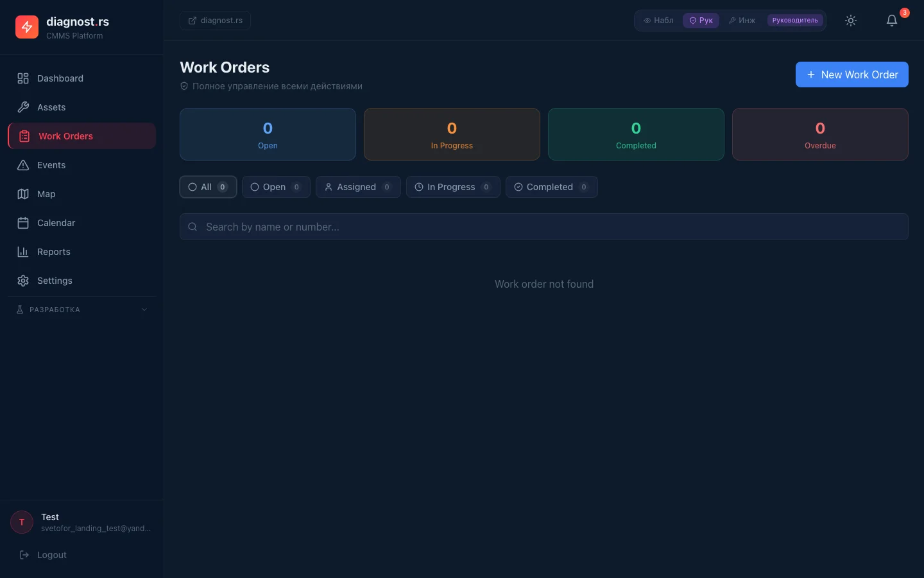Open the diagnost.rs external link
Viewport: 924px width, 578px height.
pyautogui.click(x=215, y=21)
